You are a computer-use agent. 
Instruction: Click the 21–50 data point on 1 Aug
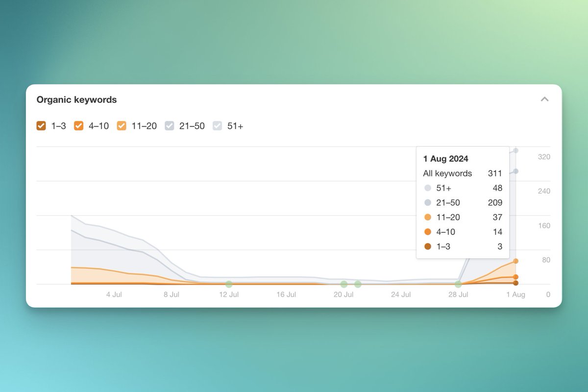(x=515, y=171)
